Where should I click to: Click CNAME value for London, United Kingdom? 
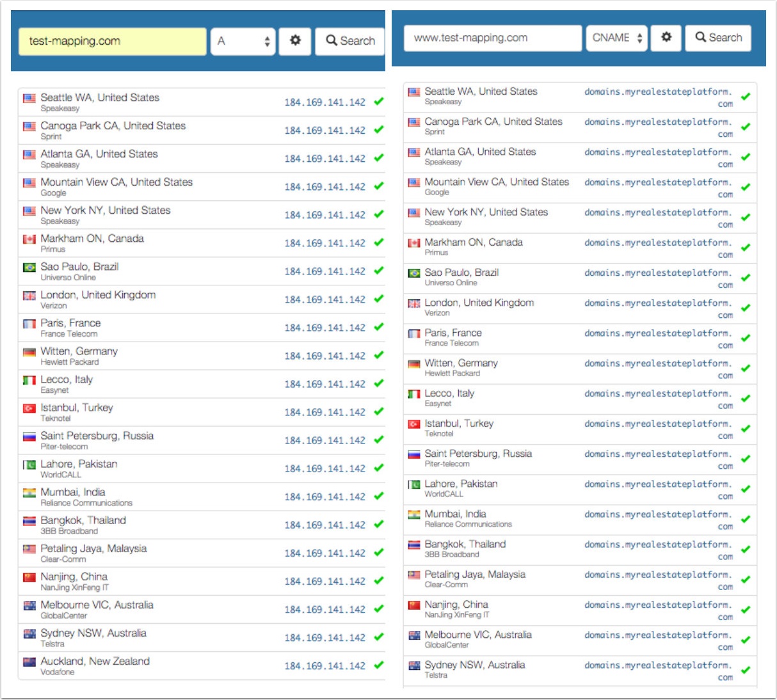click(659, 308)
